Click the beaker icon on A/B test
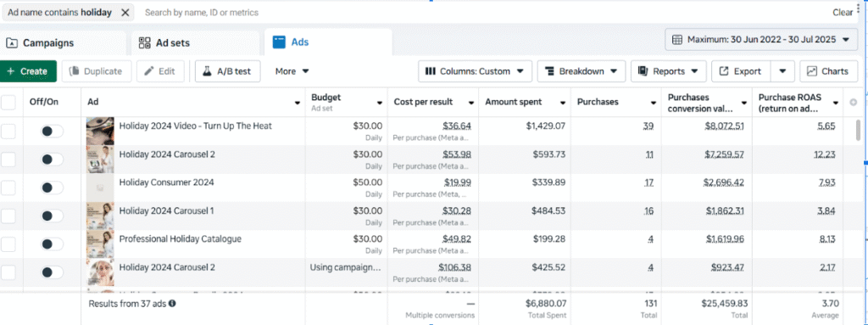Image resolution: width=868 pixels, height=325 pixels. pos(207,71)
